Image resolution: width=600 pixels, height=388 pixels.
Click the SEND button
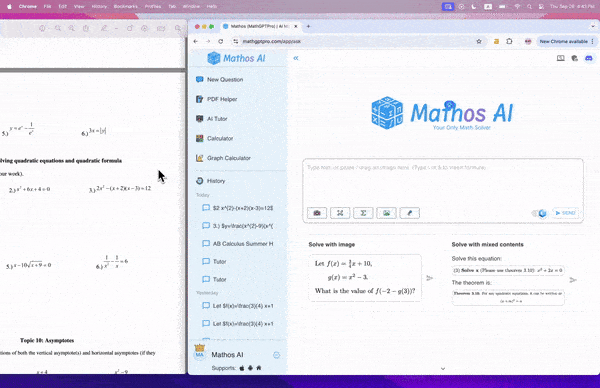(566, 213)
